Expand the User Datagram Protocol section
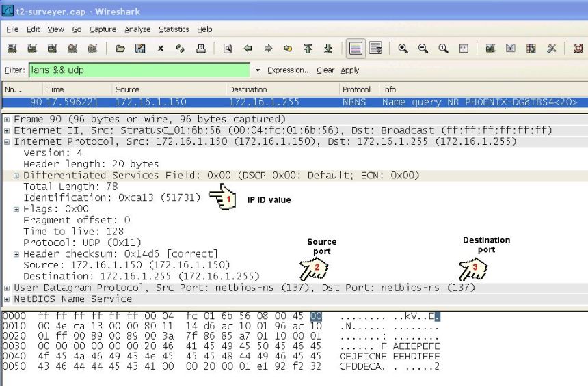The image size is (588, 386). pyautogui.click(x=7, y=288)
